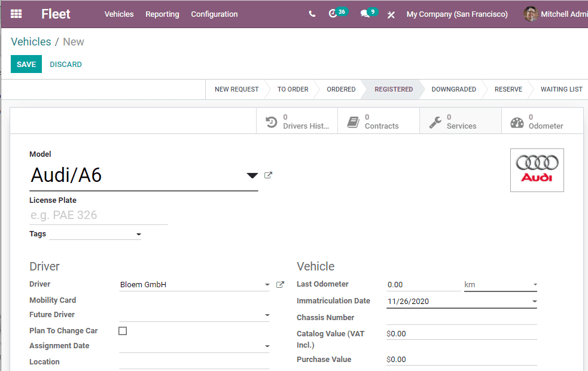
Task: Click the Catalog Value amount field
Action: (462, 334)
